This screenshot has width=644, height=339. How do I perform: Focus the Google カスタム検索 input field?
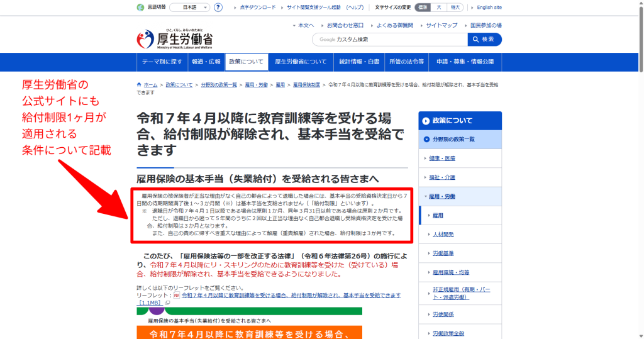click(390, 40)
